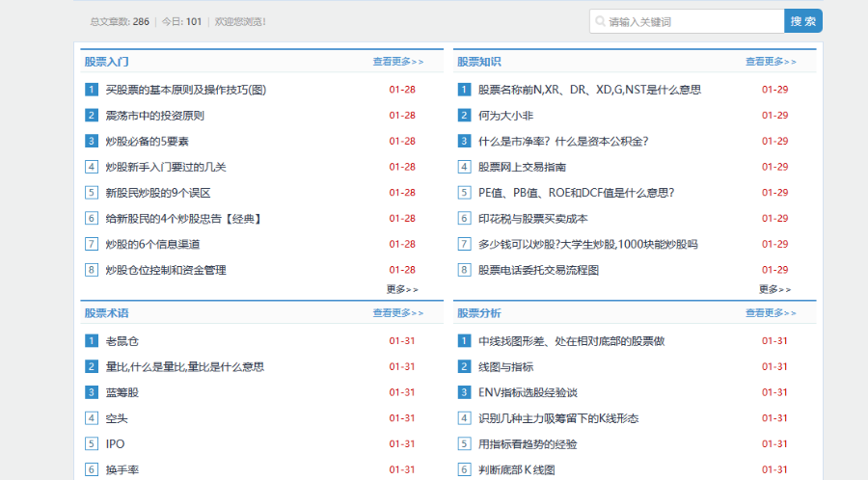Open article 炒股新手入门要过的几关
The image size is (868, 480).
tap(166, 167)
